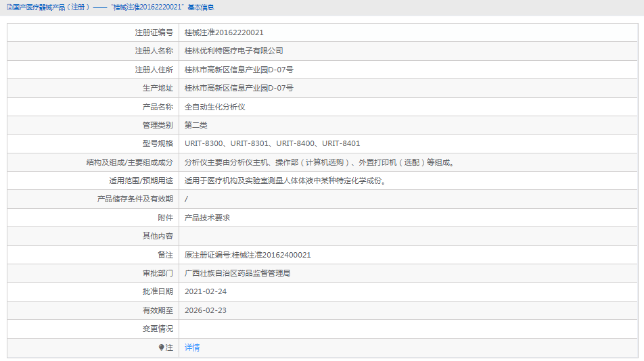Click the 注册证编号 label
644x361 pixels.
(154, 32)
